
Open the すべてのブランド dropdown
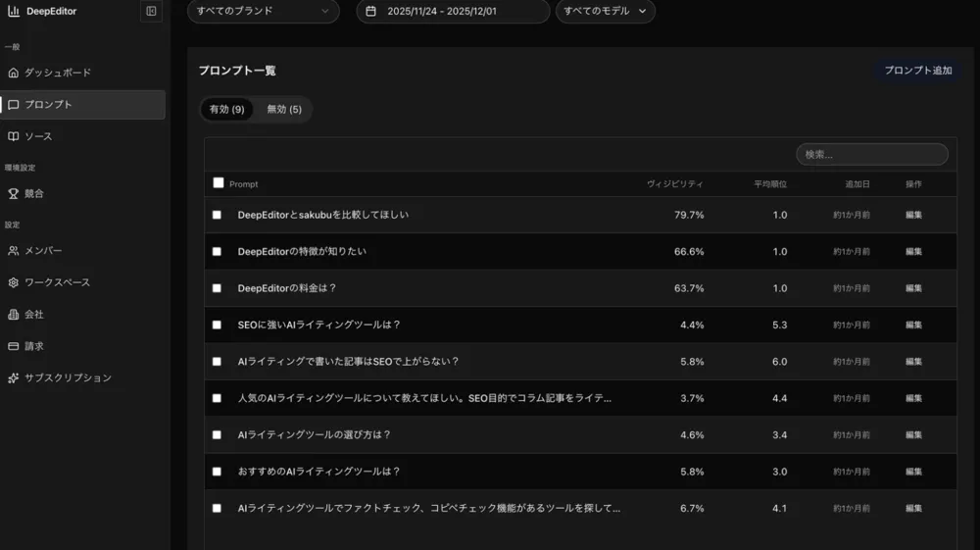coord(263,11)
